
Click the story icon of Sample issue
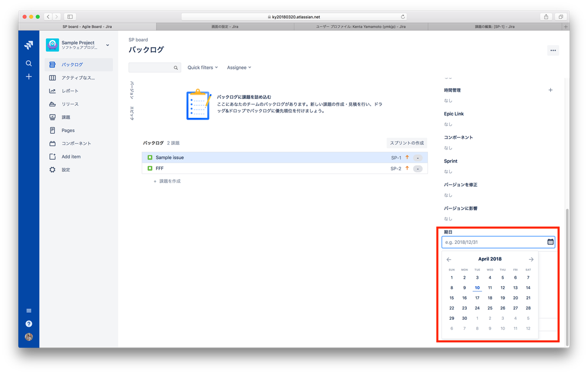(150, 158)
